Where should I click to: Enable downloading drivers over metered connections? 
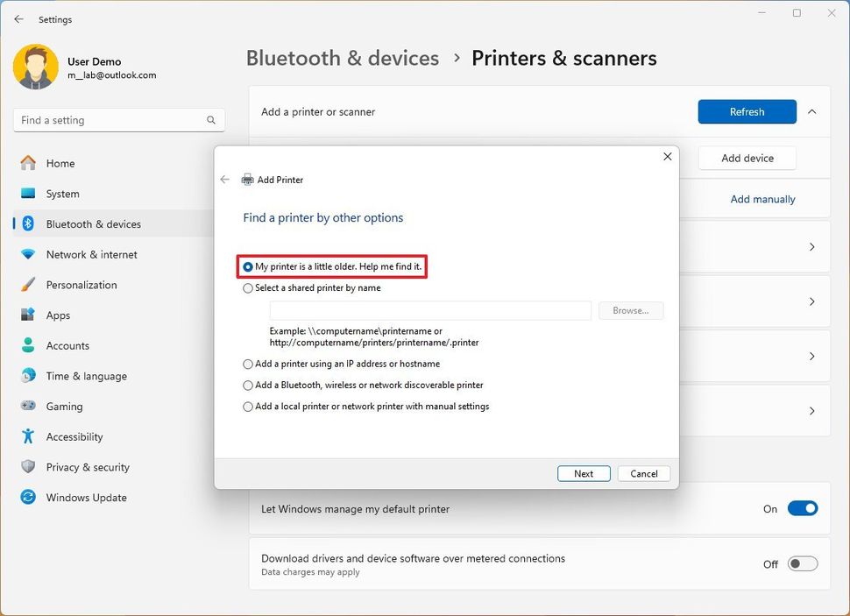click(801, 564)
